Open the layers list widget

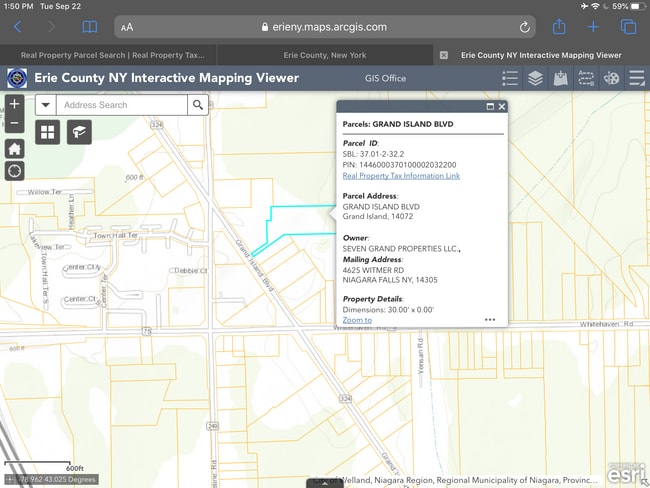click(x=536, y=79)
